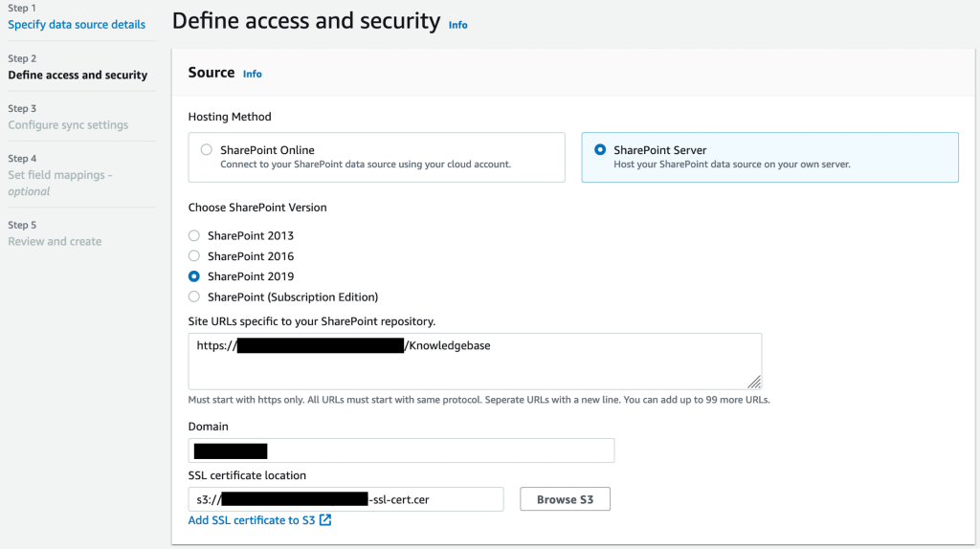Open the Review and create step
The image size is (980, 549).
[55, 242]
